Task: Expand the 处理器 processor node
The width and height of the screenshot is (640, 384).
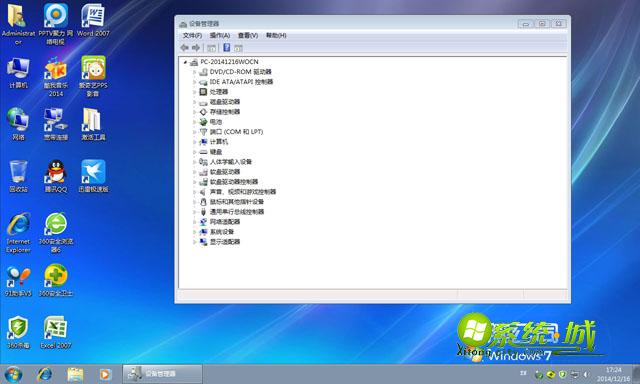Action: (194, 92)
